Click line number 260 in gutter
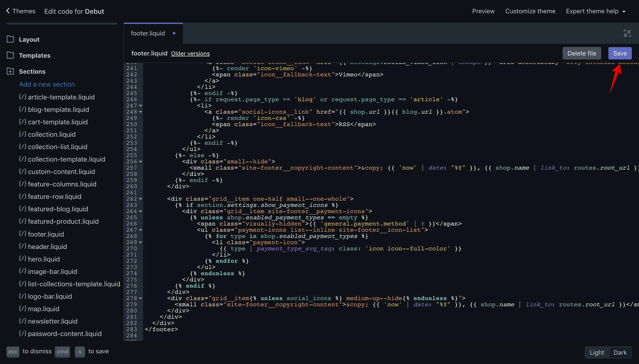This screenshot has height=364, width=639. tap(132, 187)
